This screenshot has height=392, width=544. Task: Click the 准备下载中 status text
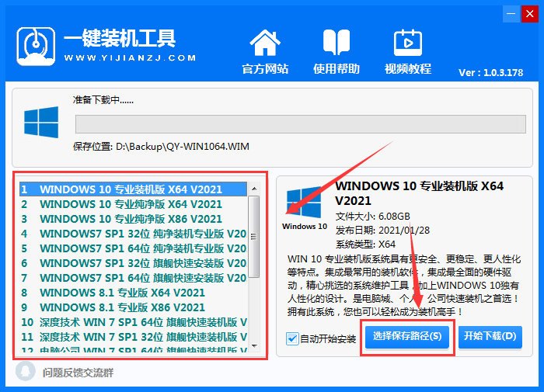(x=103, y=100)
